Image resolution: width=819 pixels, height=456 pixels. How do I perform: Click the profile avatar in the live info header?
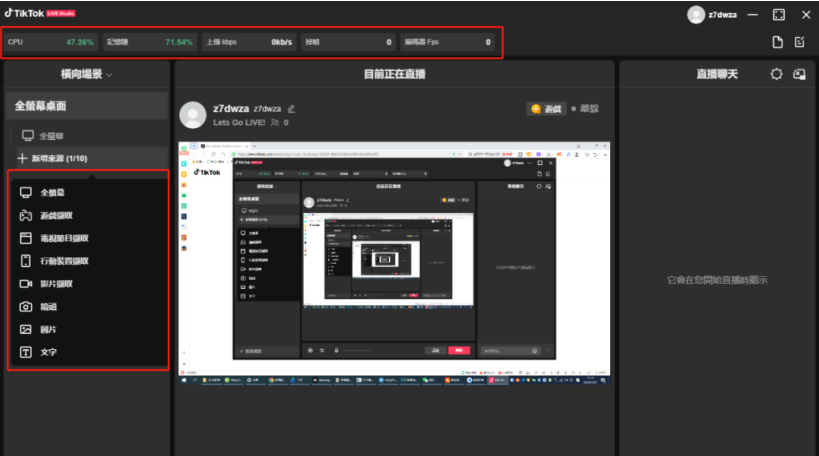[193, 115]
